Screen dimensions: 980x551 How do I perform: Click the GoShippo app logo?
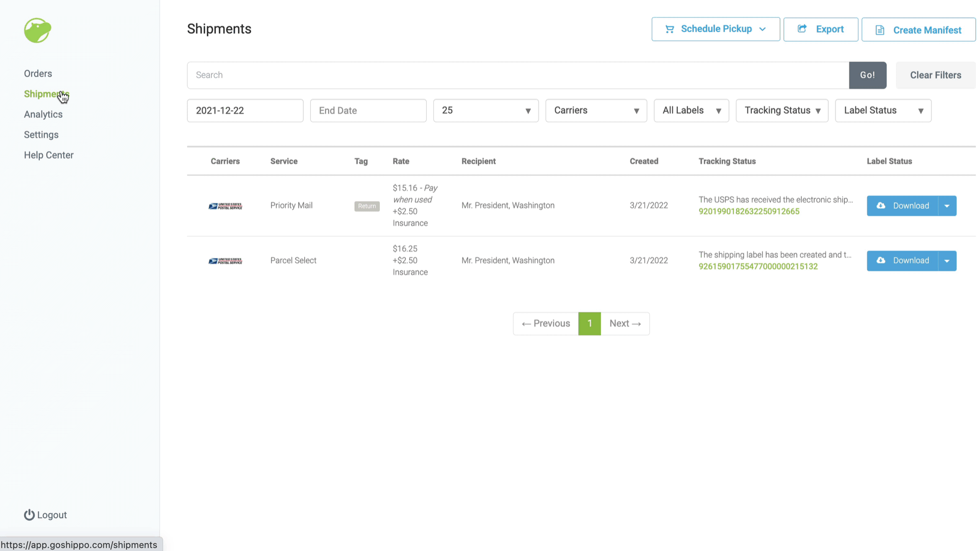coord(38,30)
